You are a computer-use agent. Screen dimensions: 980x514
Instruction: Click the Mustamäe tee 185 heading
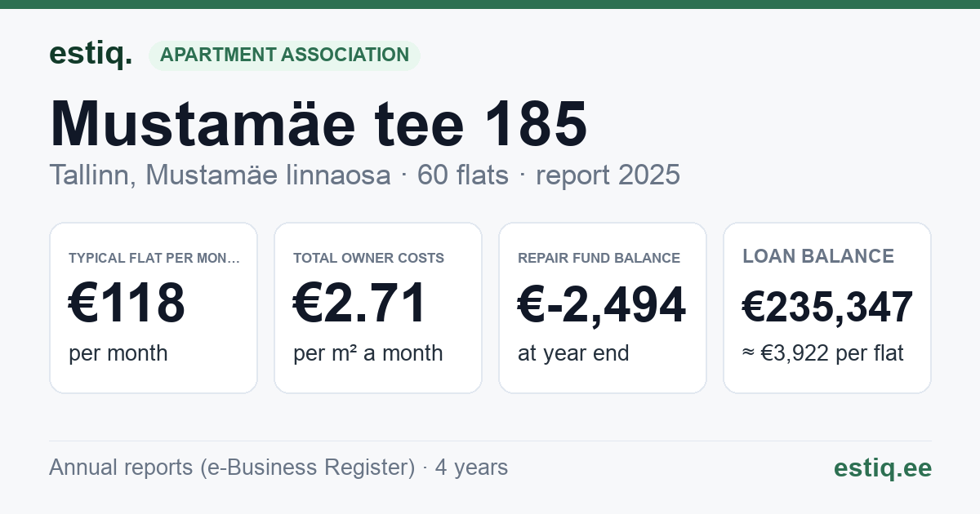[318, 124]
